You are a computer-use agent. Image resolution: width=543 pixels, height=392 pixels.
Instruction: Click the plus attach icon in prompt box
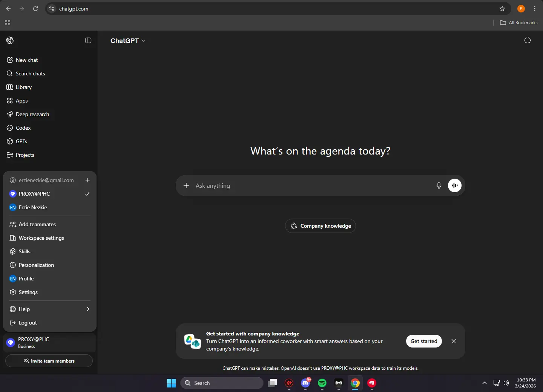tap(186, 185)
